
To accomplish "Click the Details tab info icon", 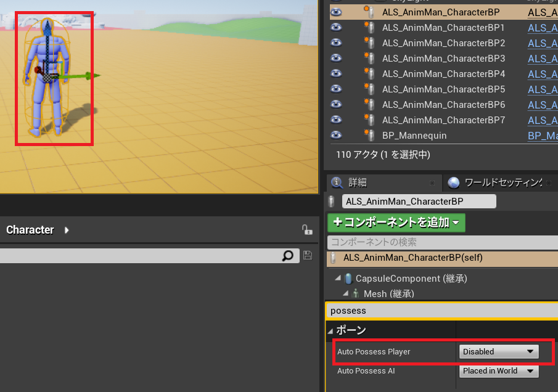I will pos(337,182).
